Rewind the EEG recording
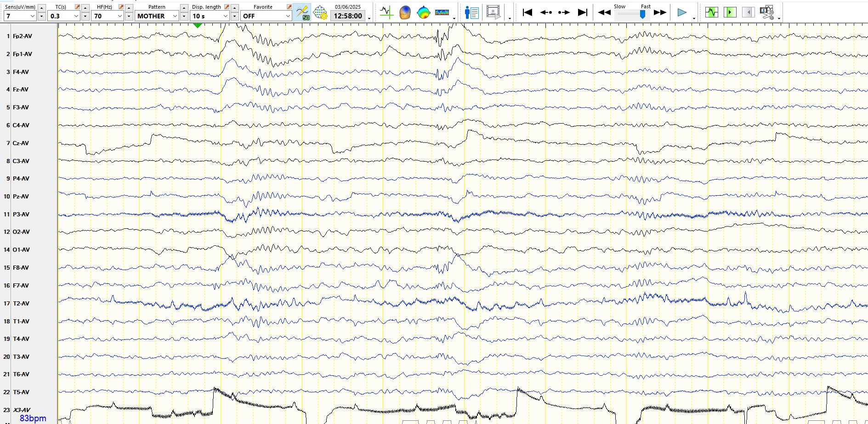Image resolution: width=868 pixels, height=424 pixels. pos(604,12)
